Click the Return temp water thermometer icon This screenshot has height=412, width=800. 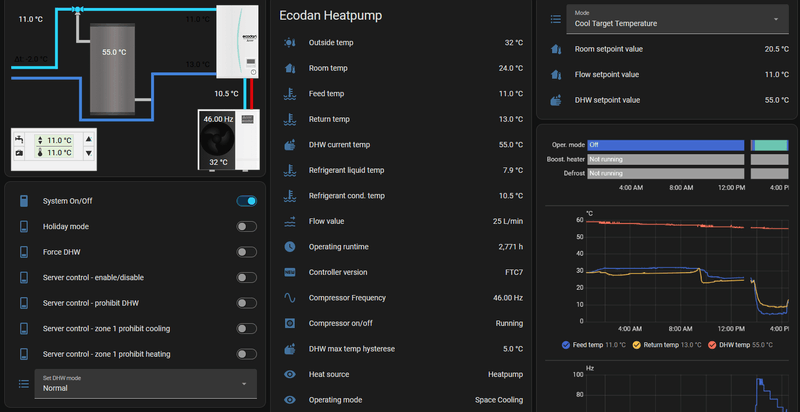pyautogui.click(x=290, y=119)
